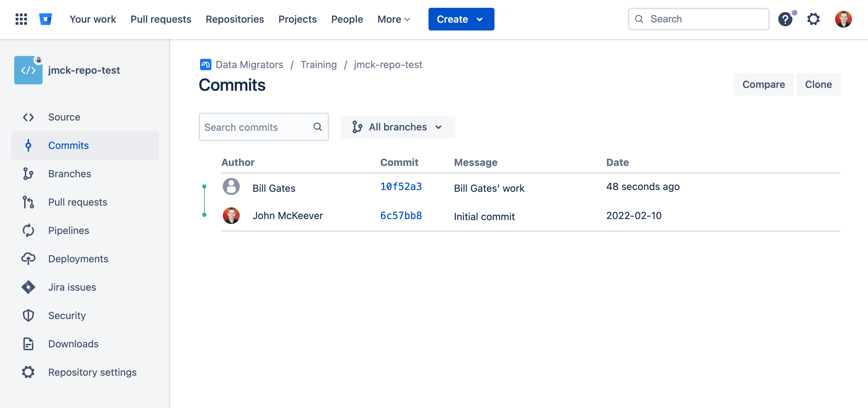Click the Clone button
This screenshot has height=408, width=868.
[818, 84]
